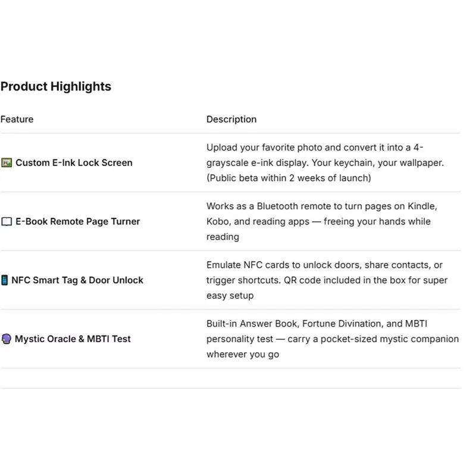Click the phone icon beside NFC Smart Tag
This screenshot has height=476, width=476.
coord(5,280)
